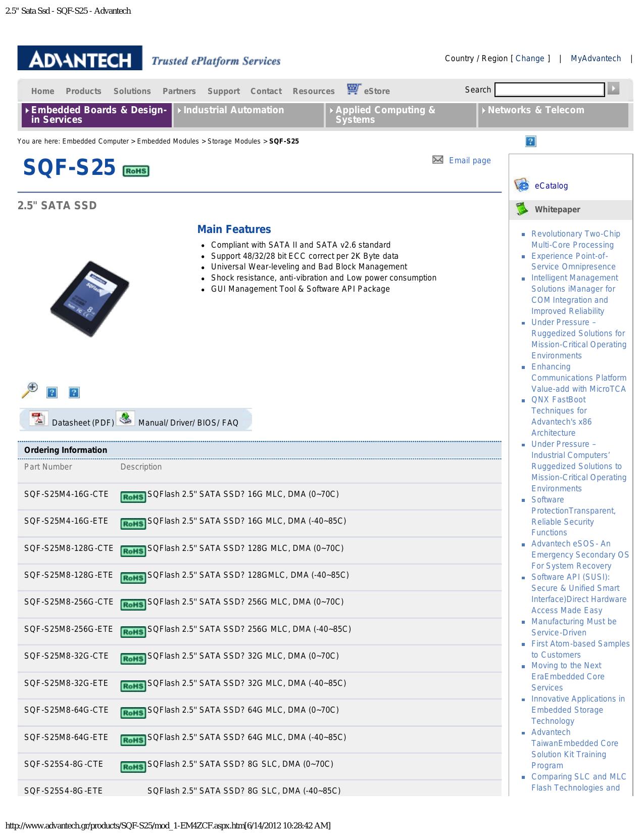Click the second question-mark icon under product image
The height and width of the screenshot is (834, 644).
coord(74,393)
